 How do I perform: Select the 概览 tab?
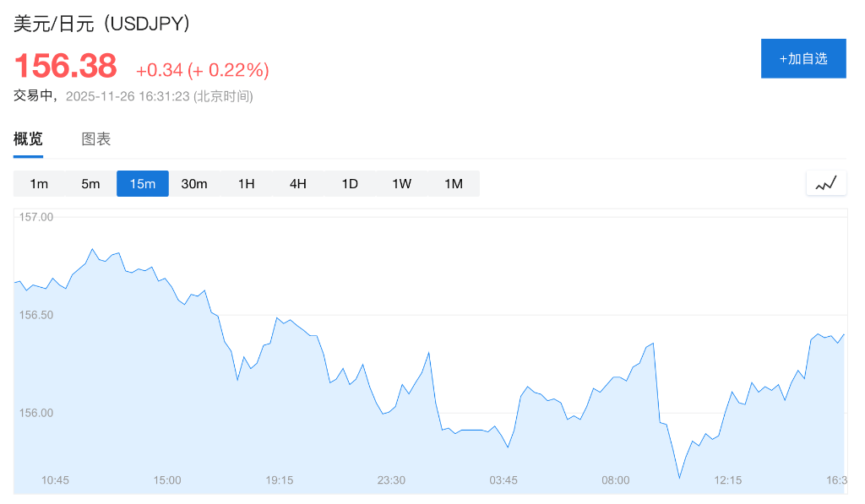click(x=28, y=138)
